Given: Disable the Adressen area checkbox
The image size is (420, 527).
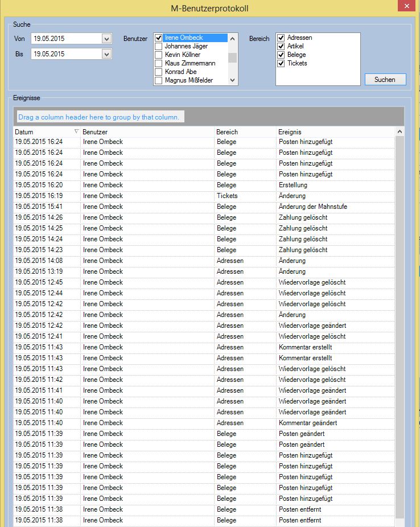Looking at the screenshot, I should [x=281, y=38].
